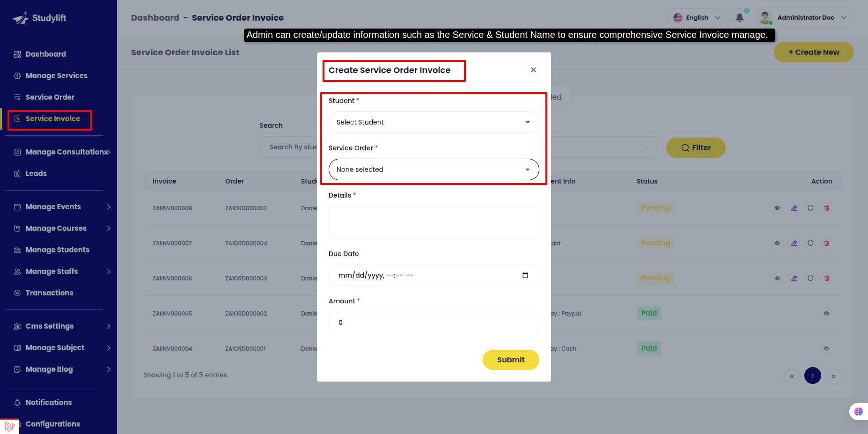
Task: Click the Filter button
Action: click(696, 147)
